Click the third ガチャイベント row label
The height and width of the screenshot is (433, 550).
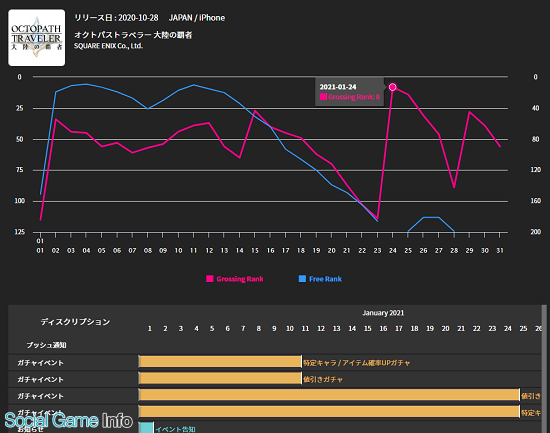click(40, 396)
